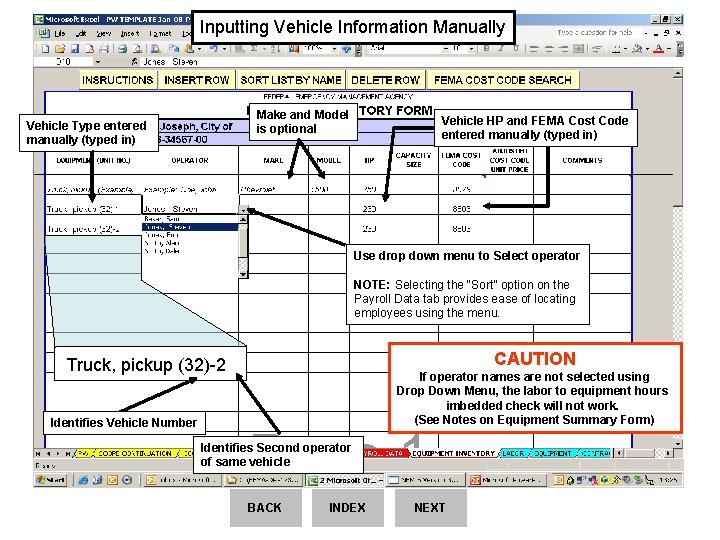Viewport: 720px width, 540px height.
Task: Click the NEXT navigation button
Action: point(430,508)
